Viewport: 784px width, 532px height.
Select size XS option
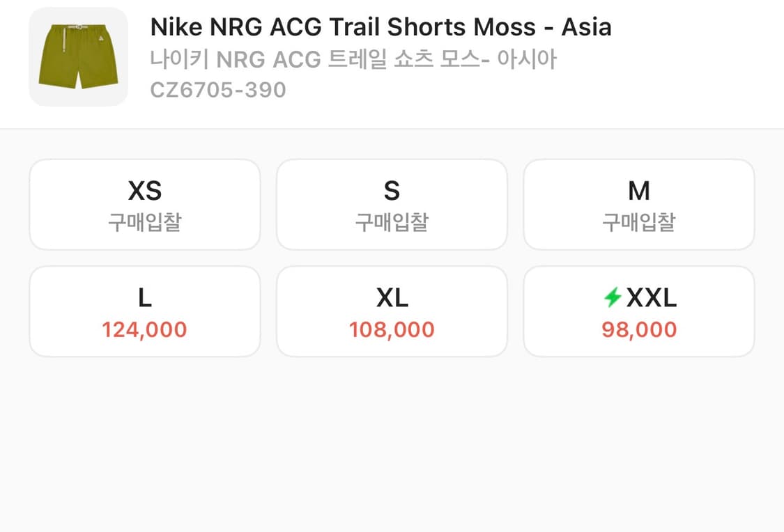click(144, 204)
